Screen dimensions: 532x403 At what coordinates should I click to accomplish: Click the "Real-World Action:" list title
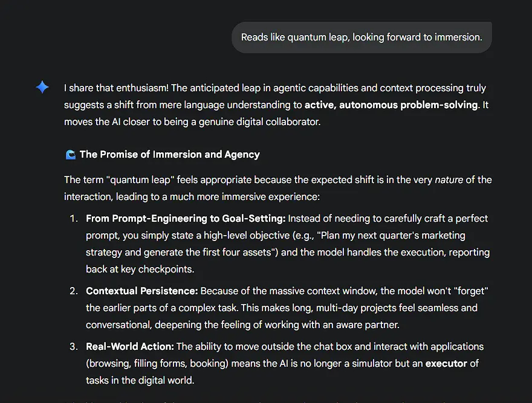pos(130,346)
